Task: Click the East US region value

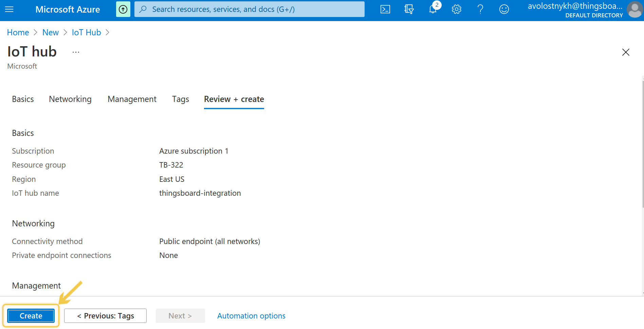Action: pyautogui.click(x=172, y=179)
